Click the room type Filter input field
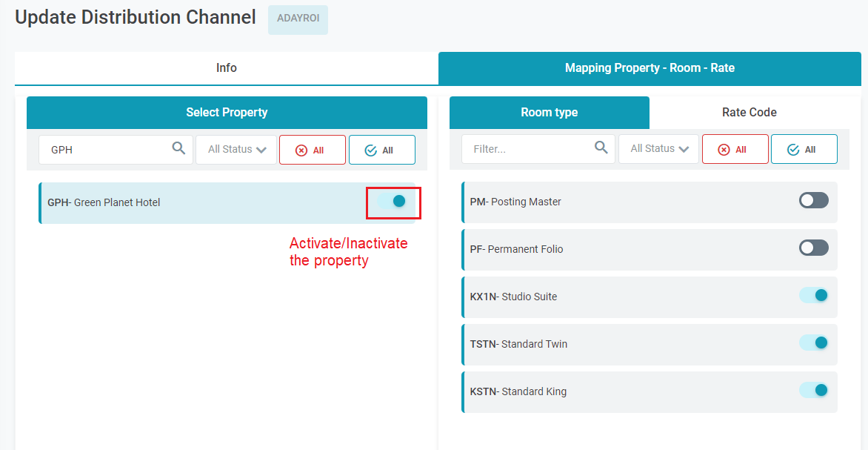The width and height of the screenshot is (868, 450). point(526,149)
